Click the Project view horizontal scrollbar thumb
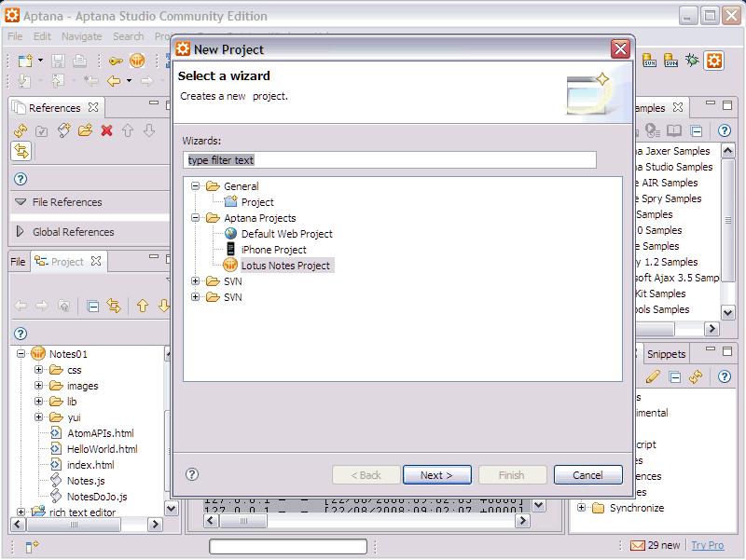This screenshot has width=746, height=560. (x=74, y=525)
